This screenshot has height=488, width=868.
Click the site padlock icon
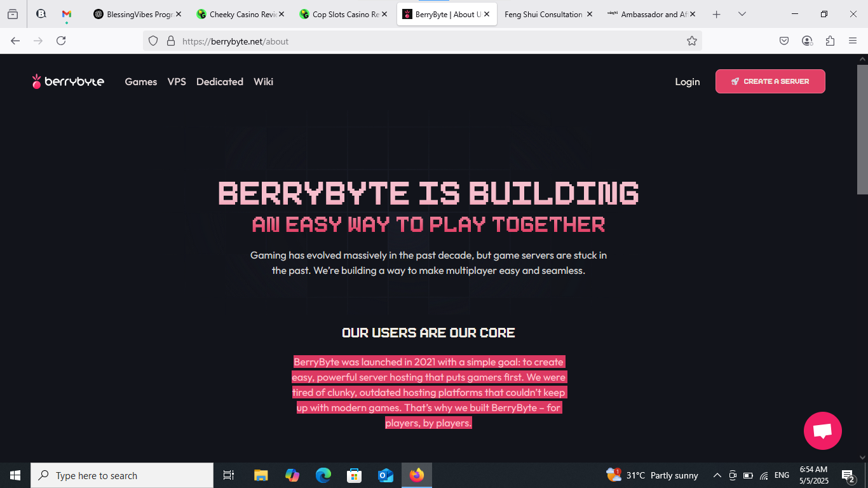[170, 41]
